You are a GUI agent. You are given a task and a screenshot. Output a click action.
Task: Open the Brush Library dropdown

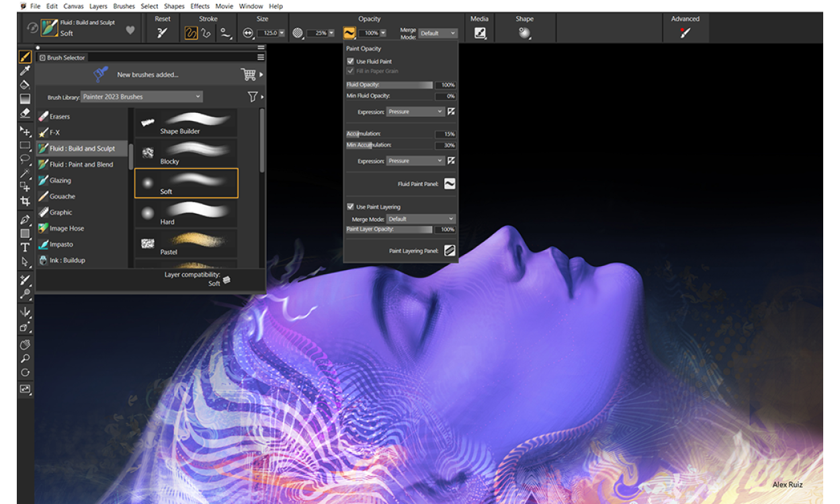pyautogui.click(x=141, y=97)
